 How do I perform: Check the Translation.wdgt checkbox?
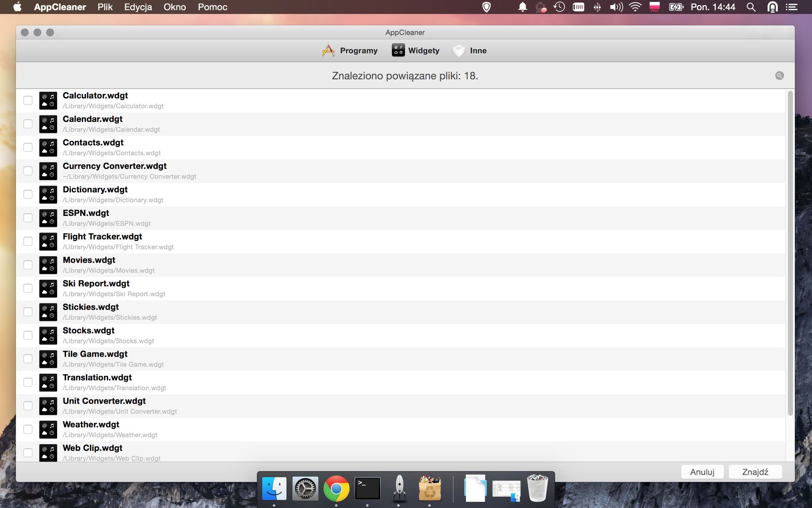click(x=28, y=382)
